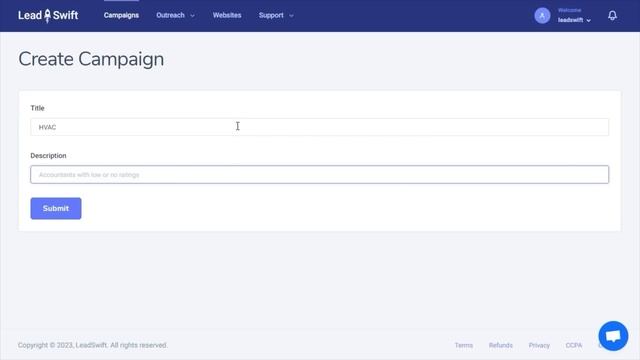Click the user avatar icon
Image resolution: width=640 pixels, height=360 pixels.
click(542, 16)
